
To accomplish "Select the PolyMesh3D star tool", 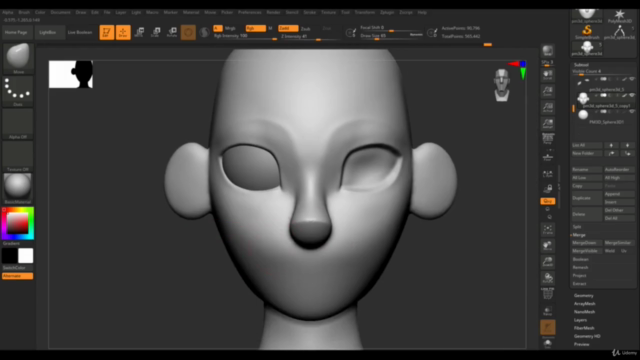I will pyautogui.click(x=619, y=16).
